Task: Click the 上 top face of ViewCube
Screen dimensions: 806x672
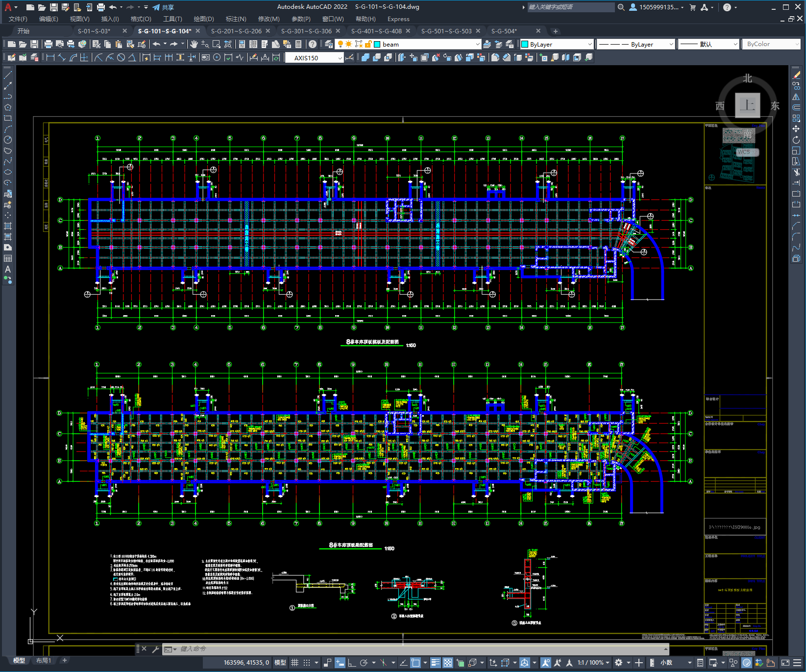Action: [748, 105]
